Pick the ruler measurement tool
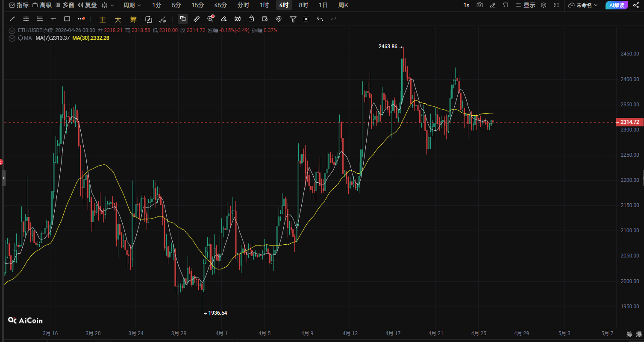 197,19
